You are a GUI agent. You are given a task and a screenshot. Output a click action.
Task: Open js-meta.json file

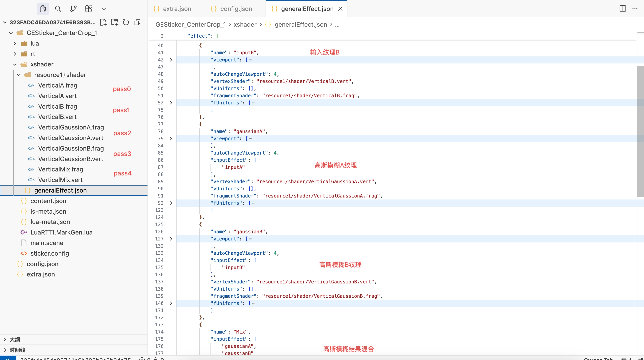click(48, 211)
